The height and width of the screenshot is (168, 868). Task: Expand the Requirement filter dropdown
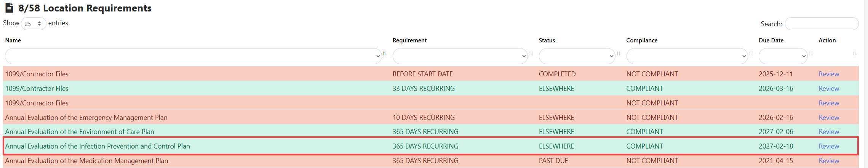pyautogui.click(x=460, y=56)
